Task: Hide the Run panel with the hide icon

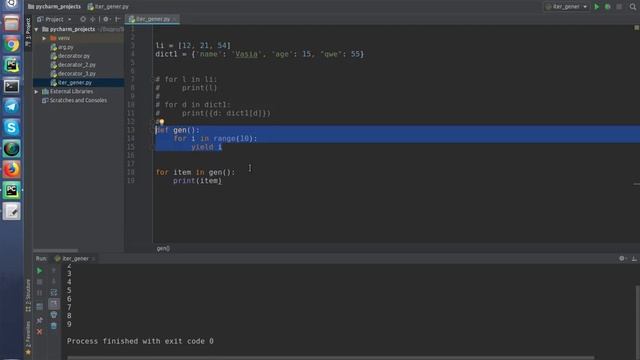Action: (x=634, y=258)
